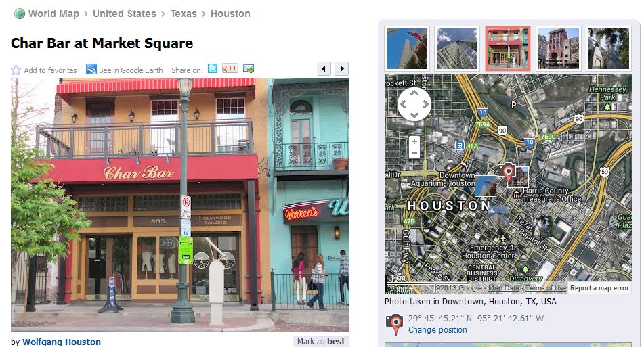This screenshot has height=347, width=644.
Task: Click the Discovery park tree icon
Action: point(525,269)
